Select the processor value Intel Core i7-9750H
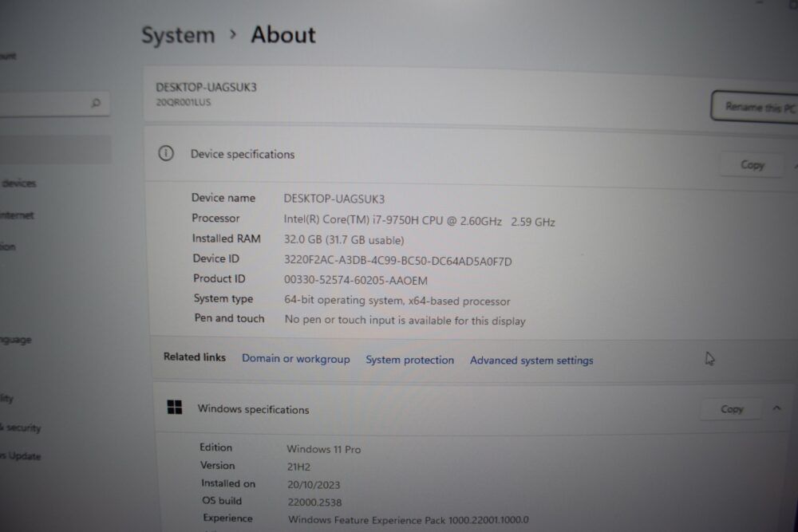 click(x=420, y=221)
